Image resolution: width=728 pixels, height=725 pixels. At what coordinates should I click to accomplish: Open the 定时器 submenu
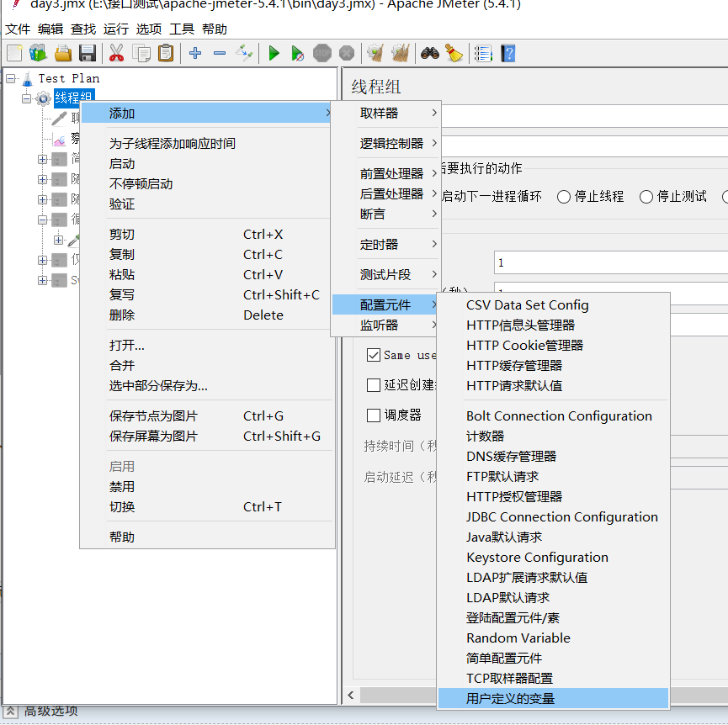385,245
